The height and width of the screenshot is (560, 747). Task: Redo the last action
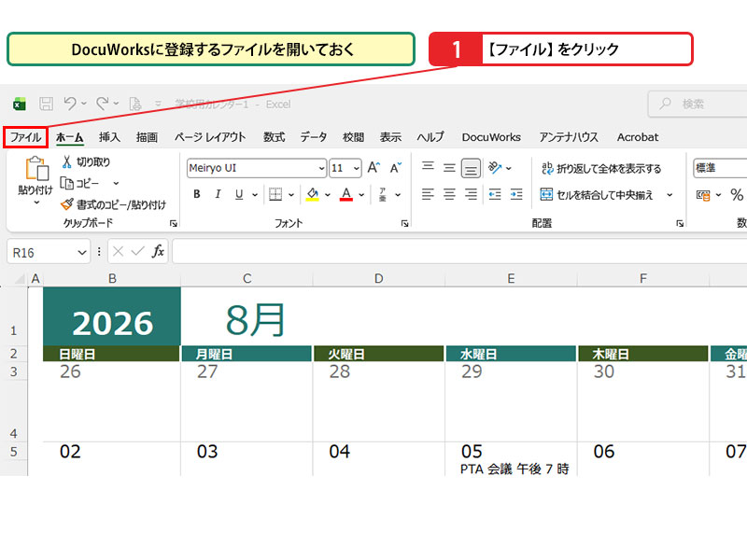click(103, 104)
